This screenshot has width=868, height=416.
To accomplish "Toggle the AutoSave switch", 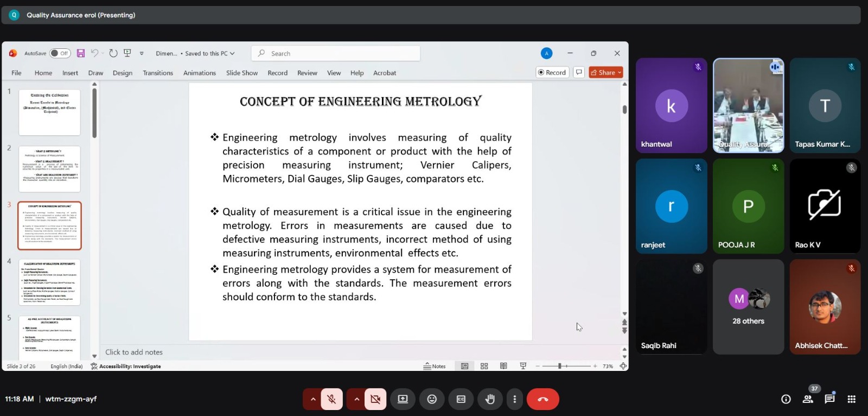I will tap(60, 53).
